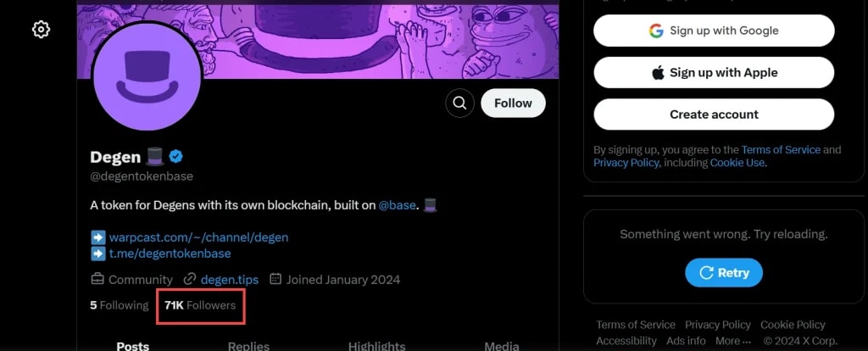Sign up with Apple
Screen dimensions: 868x351
tap(714, 73)
